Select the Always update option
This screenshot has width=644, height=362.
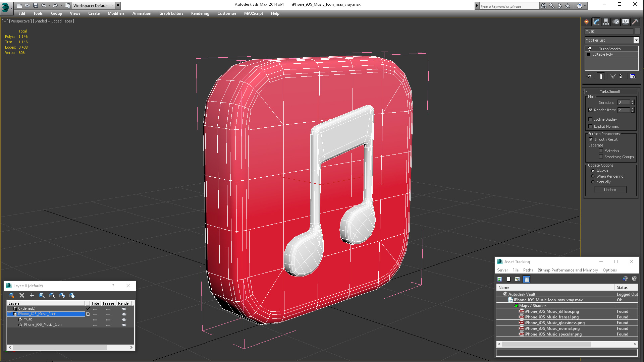(593, 171)
